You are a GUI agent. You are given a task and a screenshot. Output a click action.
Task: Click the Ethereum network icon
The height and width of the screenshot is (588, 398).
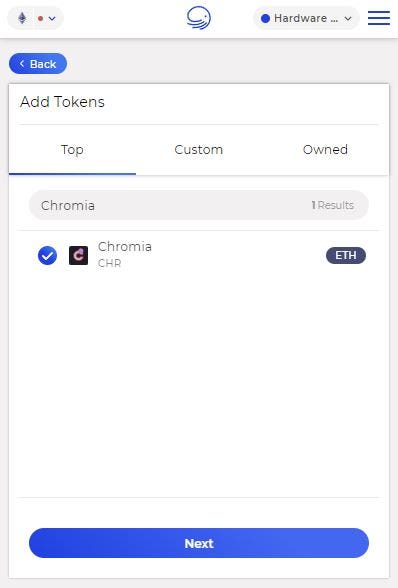(x=22, y=18)
